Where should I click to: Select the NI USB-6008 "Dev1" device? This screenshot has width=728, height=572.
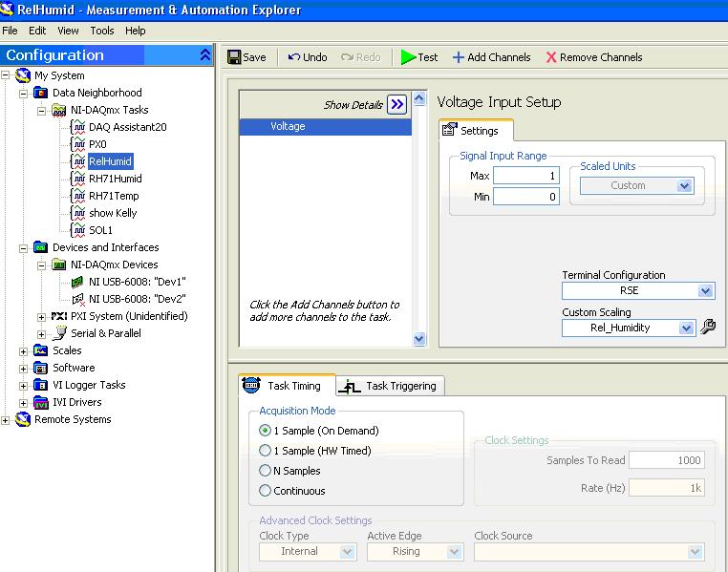(x=137, y=282)
